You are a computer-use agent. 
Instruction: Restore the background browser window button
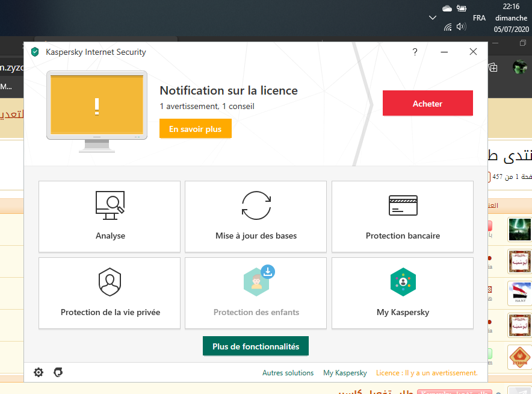point(522,43)
